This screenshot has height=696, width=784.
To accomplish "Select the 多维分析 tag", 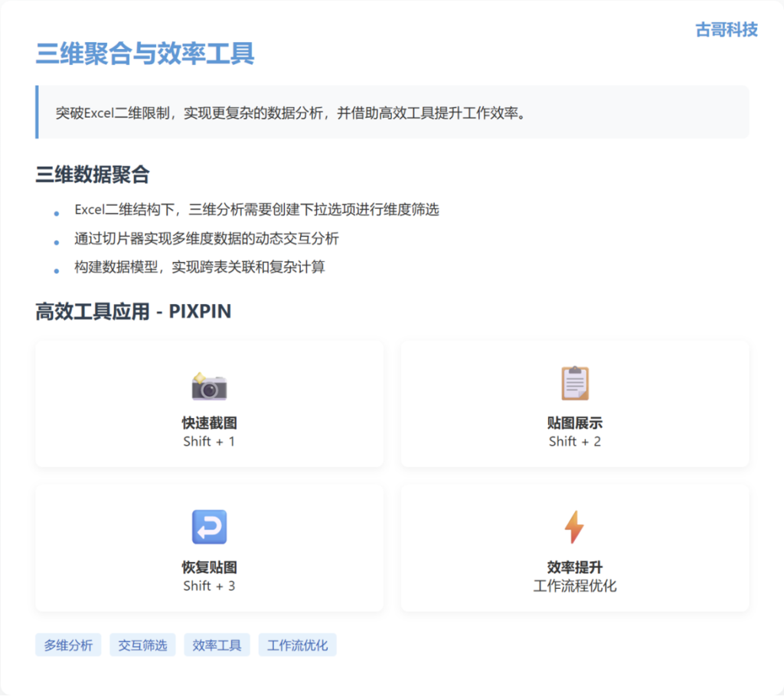I will [68, 645].
